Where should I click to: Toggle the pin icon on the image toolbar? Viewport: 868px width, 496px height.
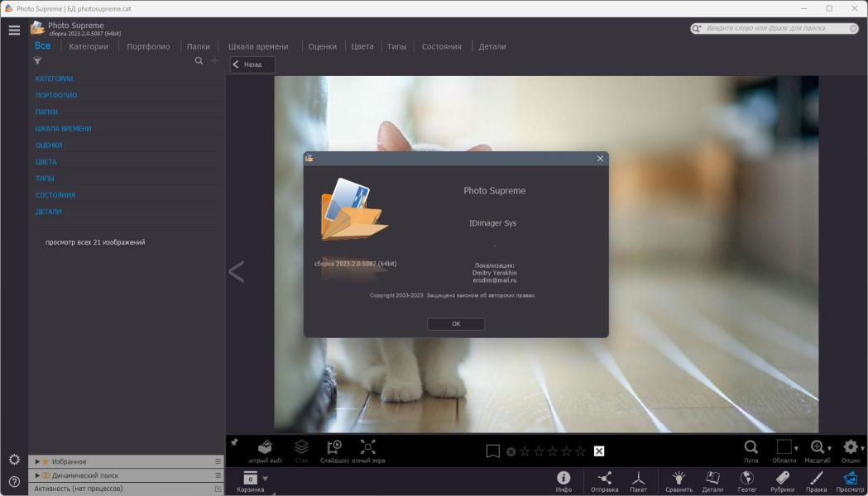(x=234, y=442)
